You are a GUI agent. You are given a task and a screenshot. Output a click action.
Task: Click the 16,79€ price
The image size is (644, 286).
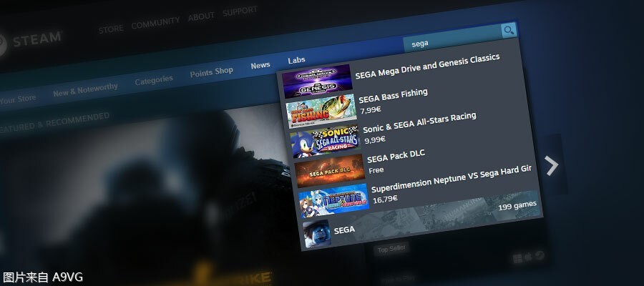385,199
